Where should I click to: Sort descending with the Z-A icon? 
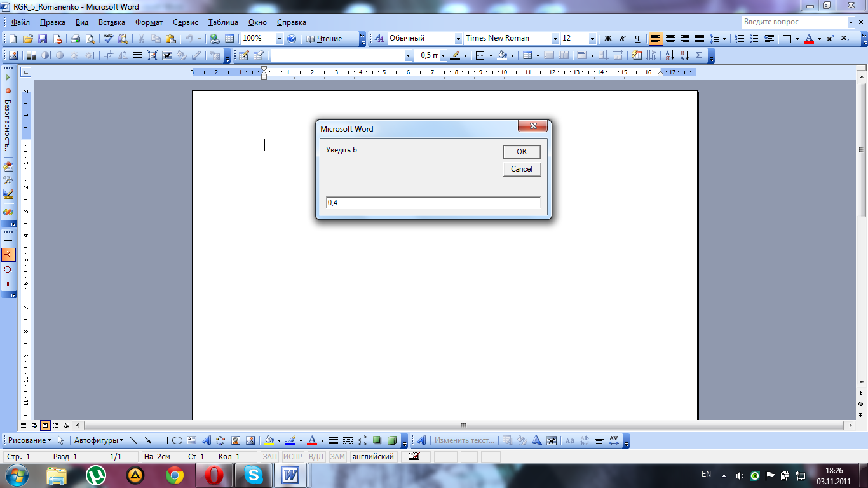(x=684, y=55)
